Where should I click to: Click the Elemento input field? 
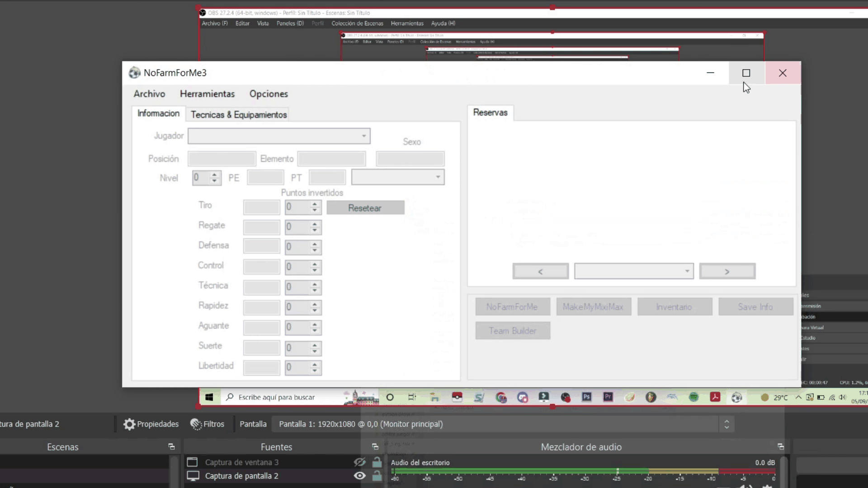pos(331,159)
